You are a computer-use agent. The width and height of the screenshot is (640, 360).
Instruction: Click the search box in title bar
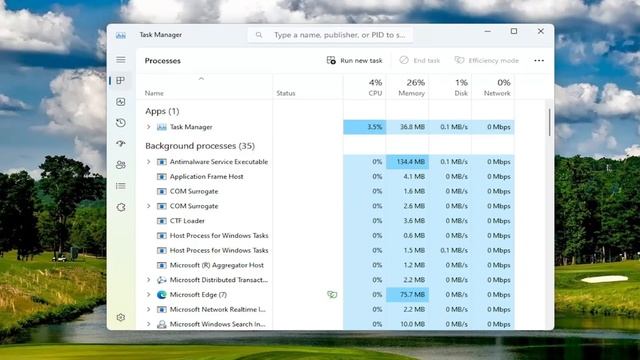click(331, 35)
